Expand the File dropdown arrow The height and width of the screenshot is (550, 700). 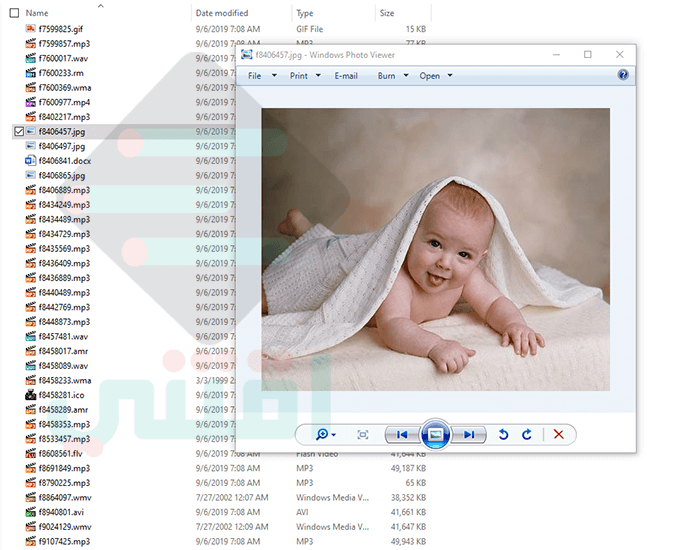click(274, 75)
